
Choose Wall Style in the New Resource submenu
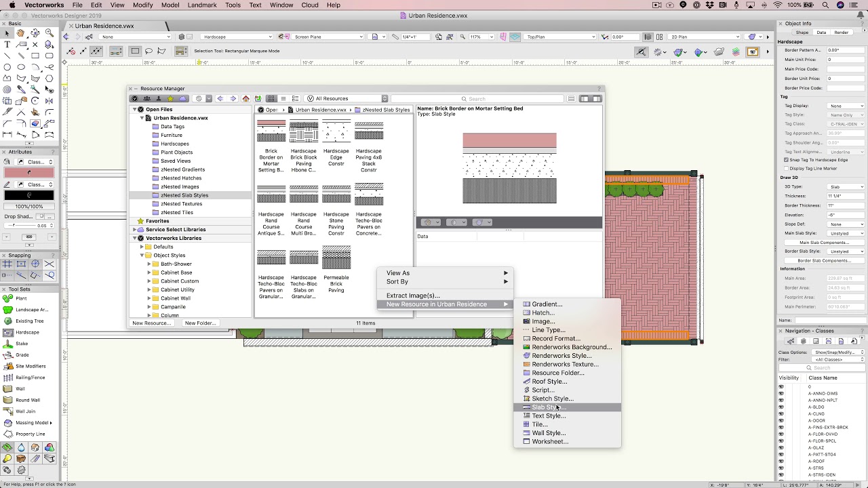[567, 433]
